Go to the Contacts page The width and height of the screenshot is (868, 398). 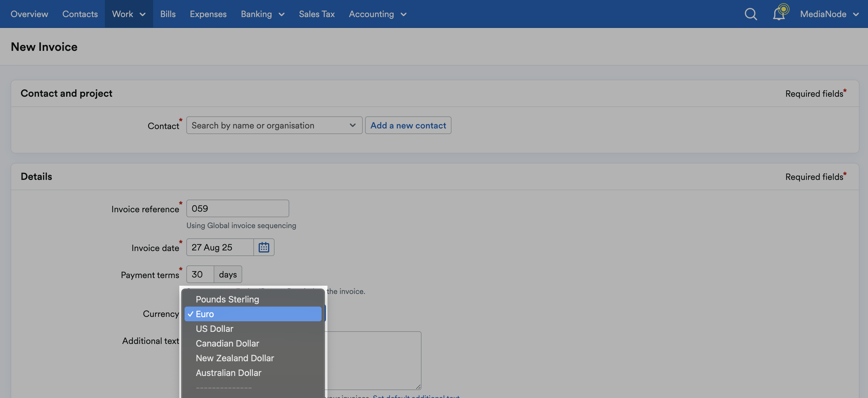(x=80, y=14)
